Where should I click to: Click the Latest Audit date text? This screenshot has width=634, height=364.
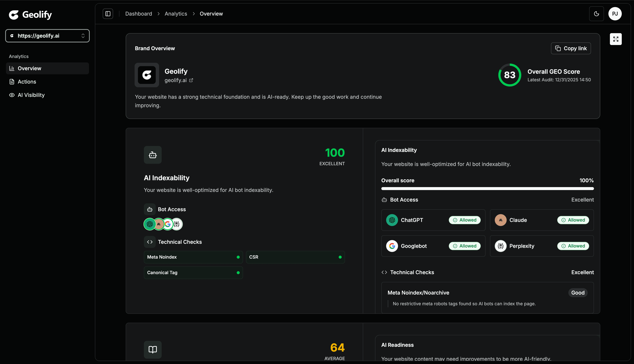pos(559,80)
